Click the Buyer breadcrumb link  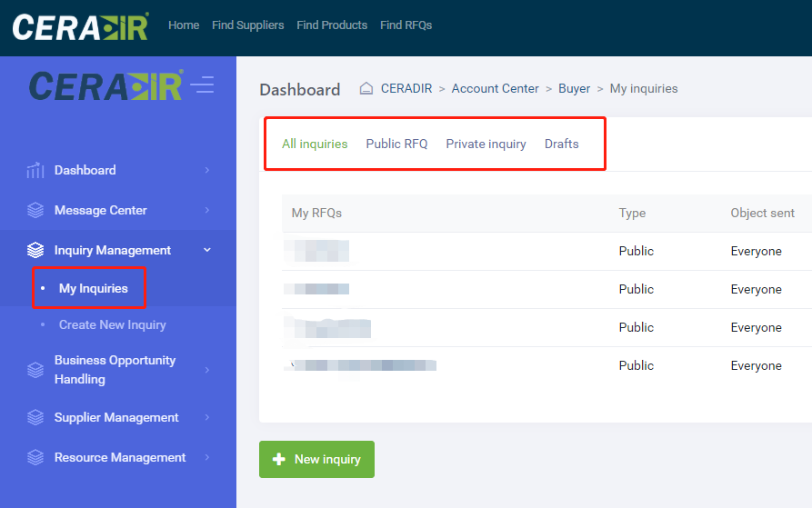[x=575, y=88]
